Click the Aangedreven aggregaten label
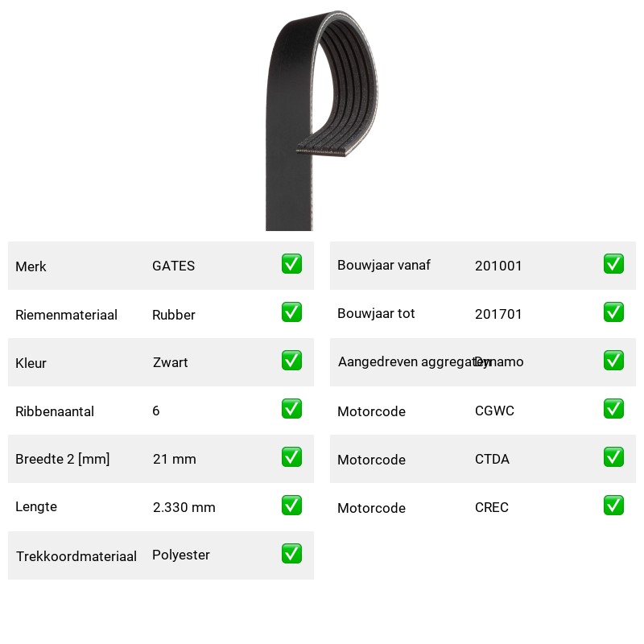This screenshot has height=644, width=644. pyautogui.click(x=414, y=361)
